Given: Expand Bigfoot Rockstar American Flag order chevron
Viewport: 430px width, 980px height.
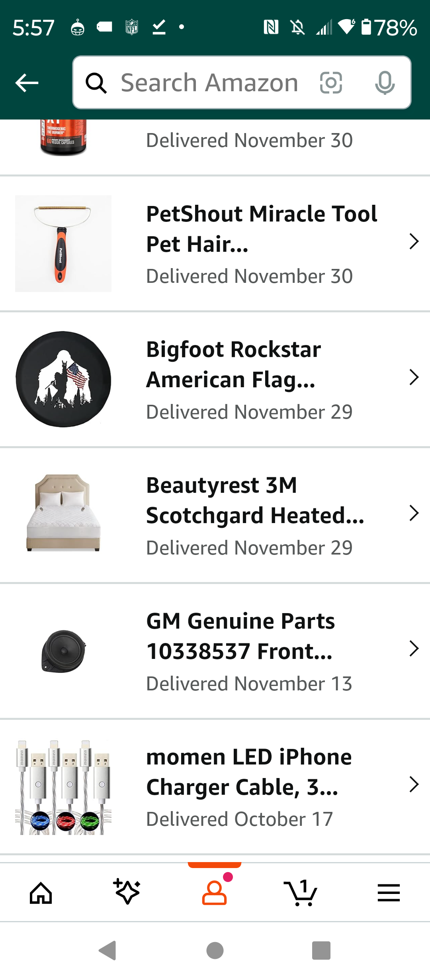Looking at the screenshot, I should (x=414, y=377).
